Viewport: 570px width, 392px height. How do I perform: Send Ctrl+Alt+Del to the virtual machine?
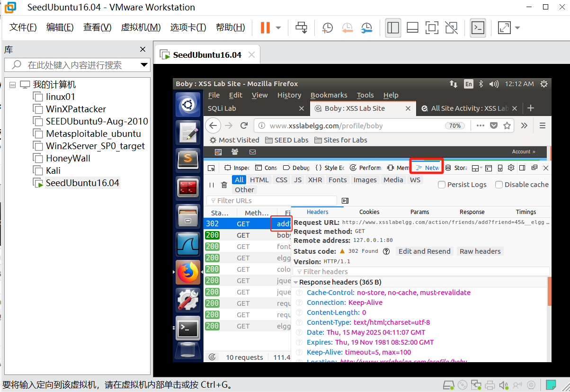click(302, 28)
